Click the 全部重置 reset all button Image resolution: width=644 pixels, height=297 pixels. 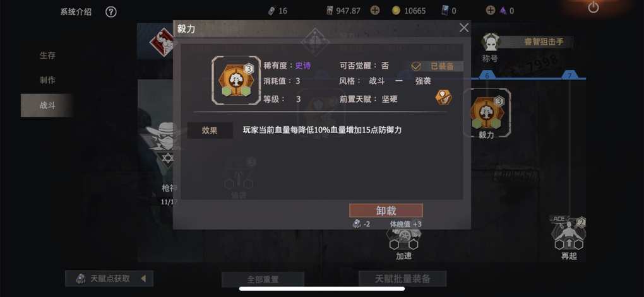(x=263, y=279)
